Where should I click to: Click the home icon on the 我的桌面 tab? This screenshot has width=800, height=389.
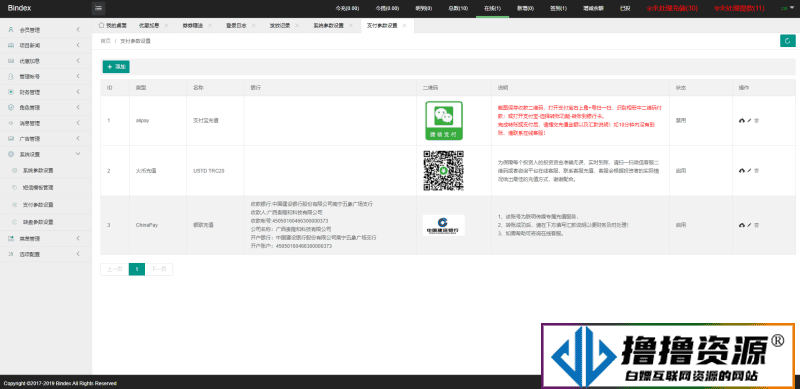point(101,25)
